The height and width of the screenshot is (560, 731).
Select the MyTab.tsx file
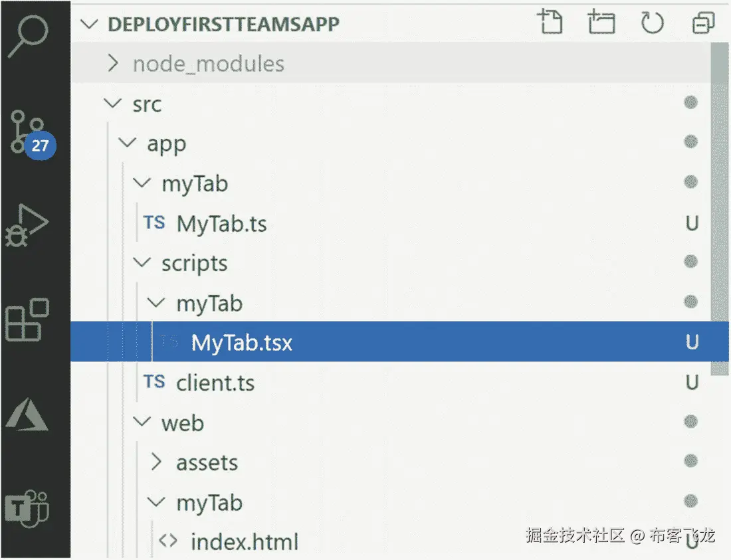[241, 343]
